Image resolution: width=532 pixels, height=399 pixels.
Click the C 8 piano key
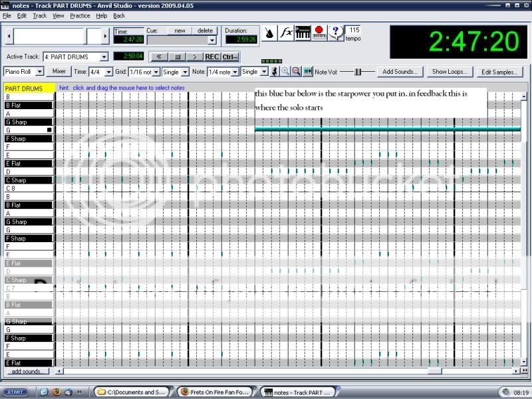click(x=29, y=188)
